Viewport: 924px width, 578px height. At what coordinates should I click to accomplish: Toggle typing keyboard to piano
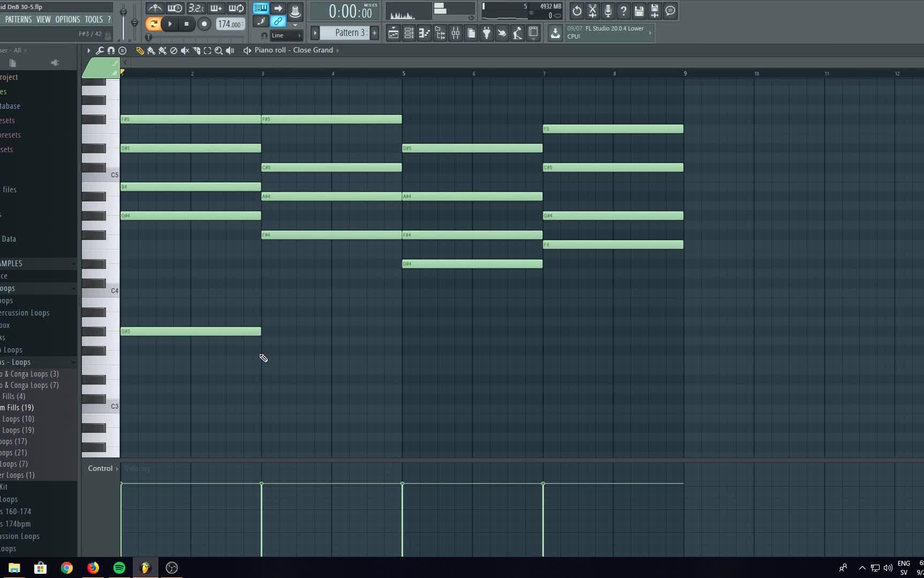(x=261, y=8)
